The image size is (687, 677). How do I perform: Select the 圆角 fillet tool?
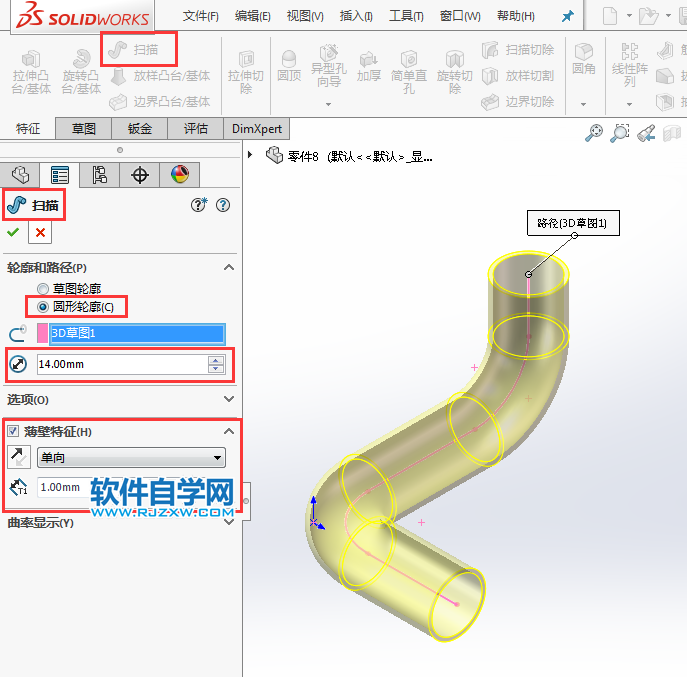coord(584,59)
